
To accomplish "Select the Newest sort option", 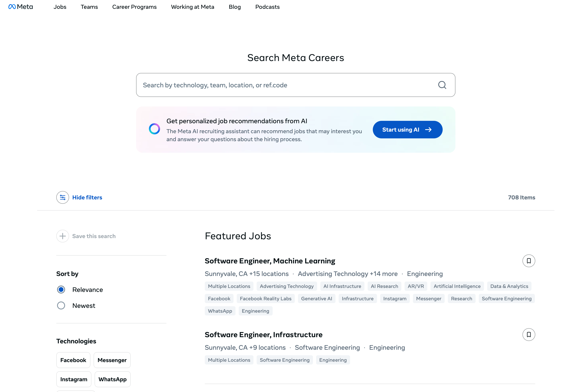I will click(x=61, y=306).
